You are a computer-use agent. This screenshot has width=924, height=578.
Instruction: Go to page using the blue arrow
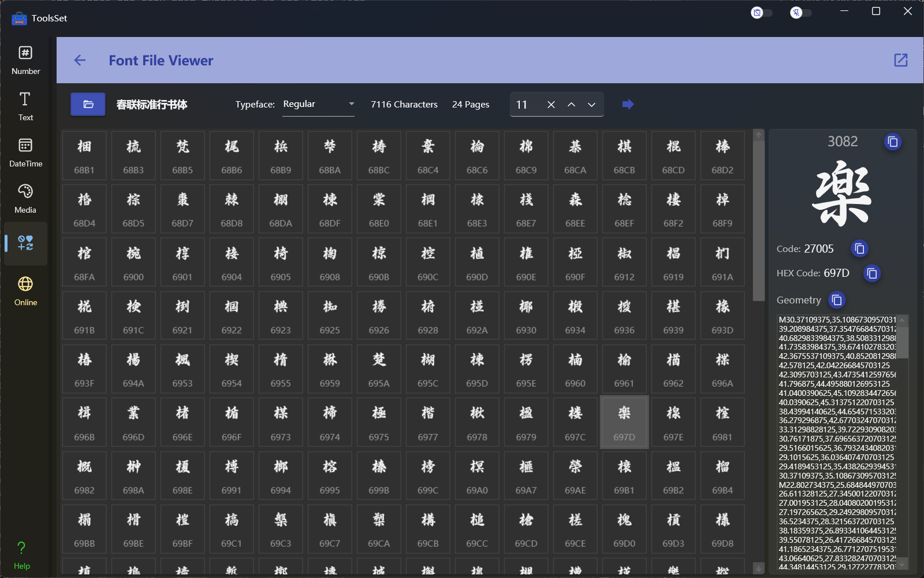pyautogui.click(x=628, y=104)
